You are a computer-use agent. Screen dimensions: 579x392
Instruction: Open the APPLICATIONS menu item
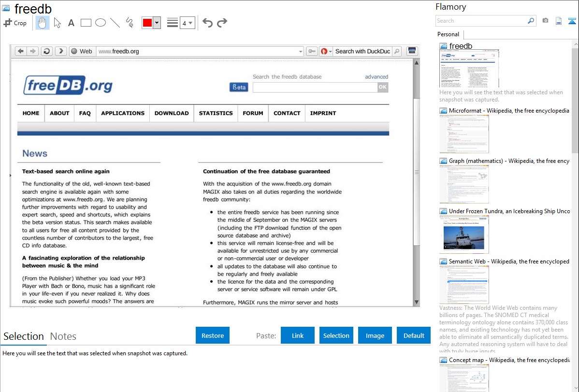click(x=123, y=113)
